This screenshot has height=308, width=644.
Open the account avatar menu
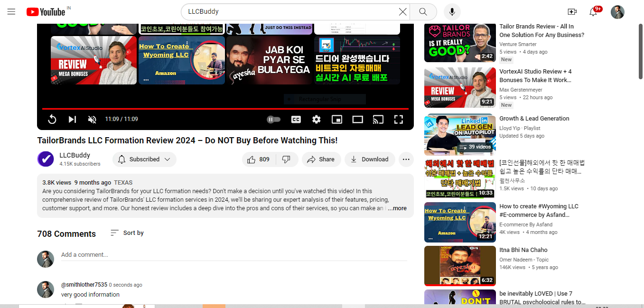click(x=617, y=12)
